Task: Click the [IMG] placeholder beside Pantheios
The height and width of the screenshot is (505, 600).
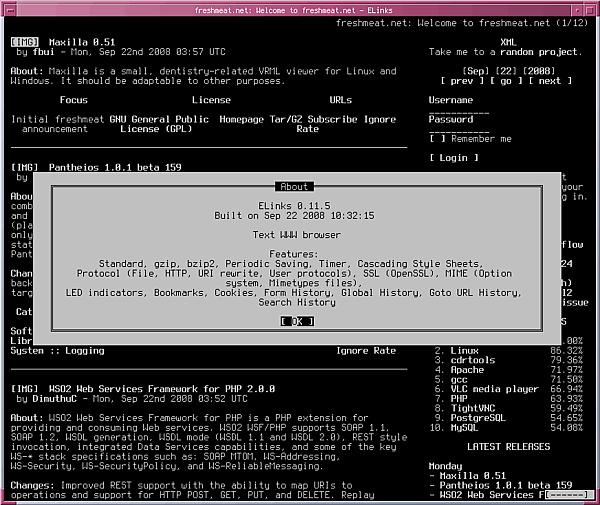Action: click(x=24, y=167)
